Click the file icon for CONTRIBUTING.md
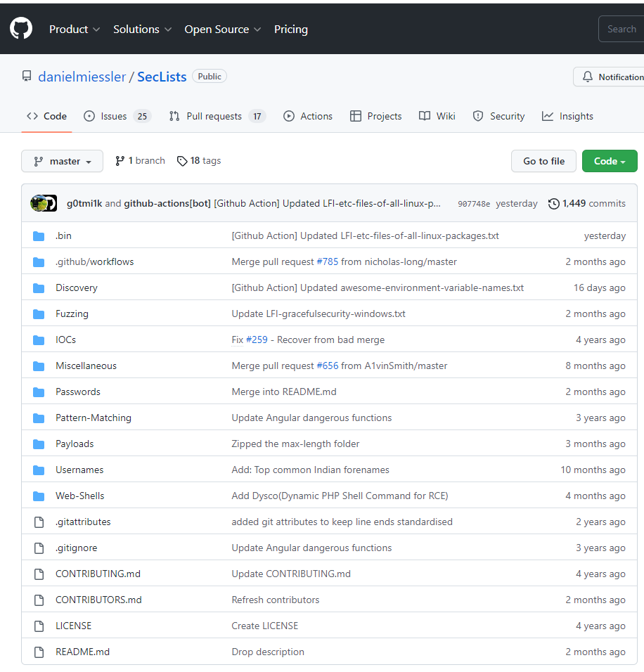The width and height of the screenshot is (644, 672). (39, 574)
